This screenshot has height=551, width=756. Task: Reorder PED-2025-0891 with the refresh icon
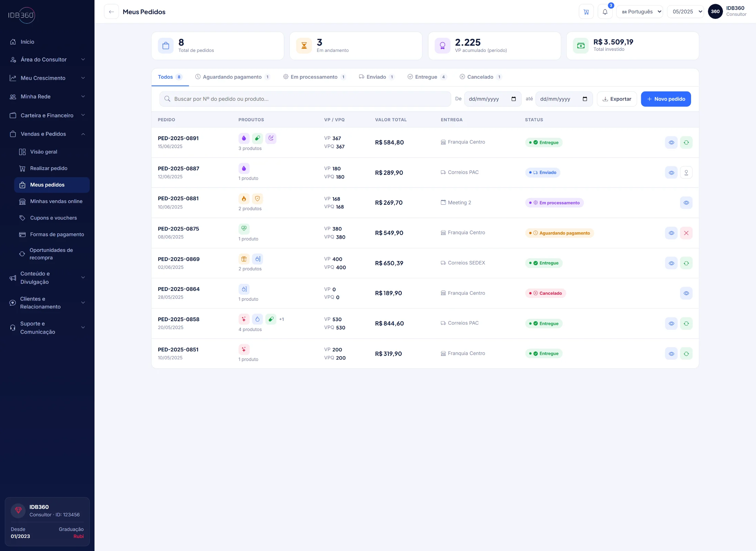coord(686,143)
